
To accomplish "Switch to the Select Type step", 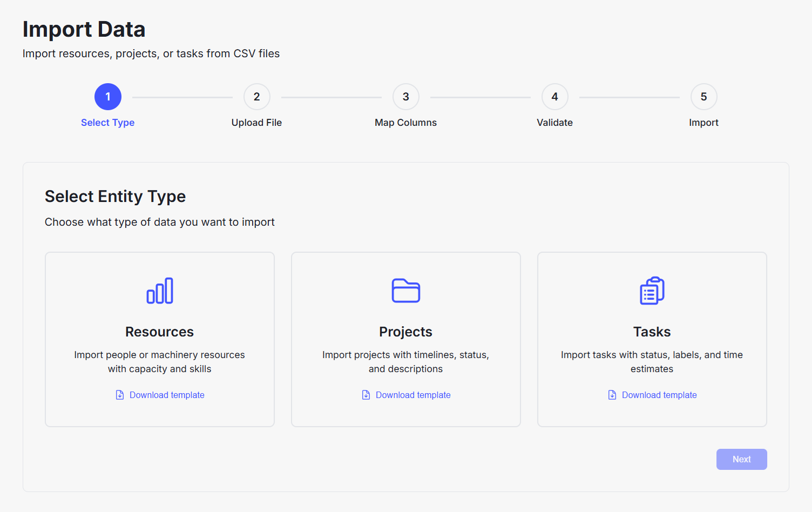I will click(x=107, y=122).
